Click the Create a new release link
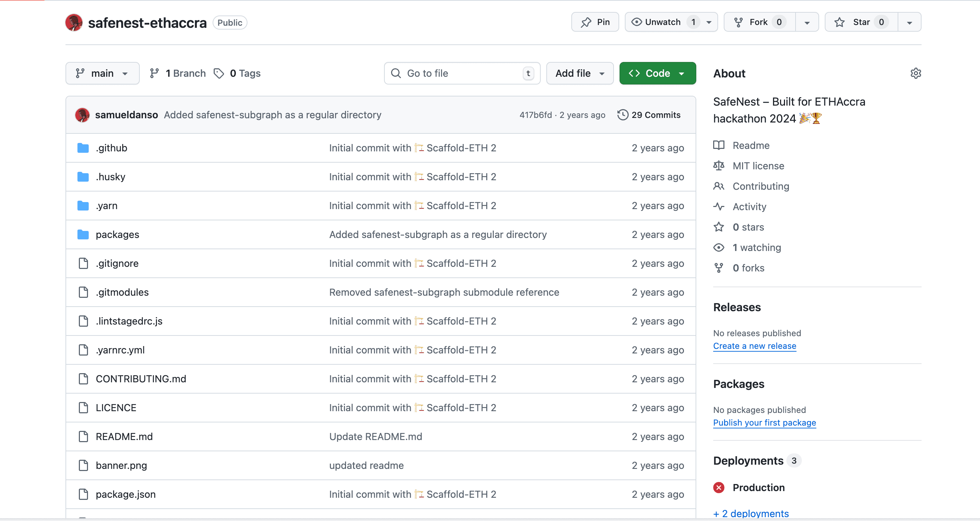Screen dimensions: 980x521 pos(754,346)
